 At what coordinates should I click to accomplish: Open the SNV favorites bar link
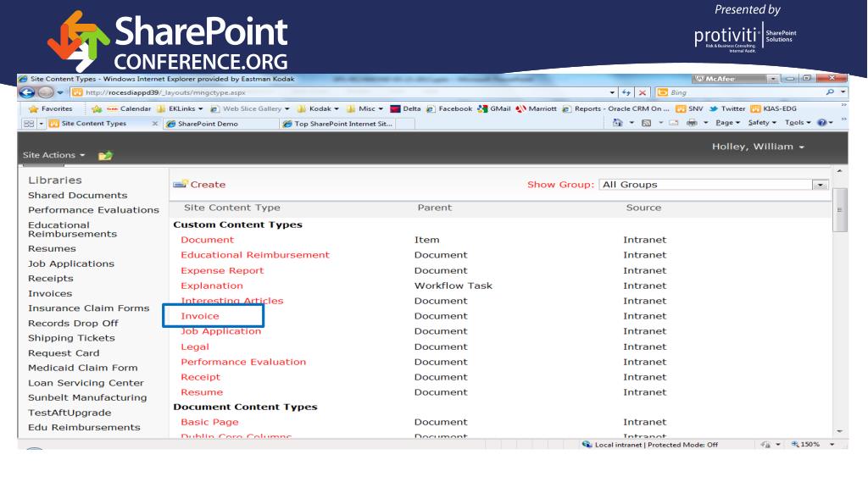pyautogui.click(x=689, y=108)
